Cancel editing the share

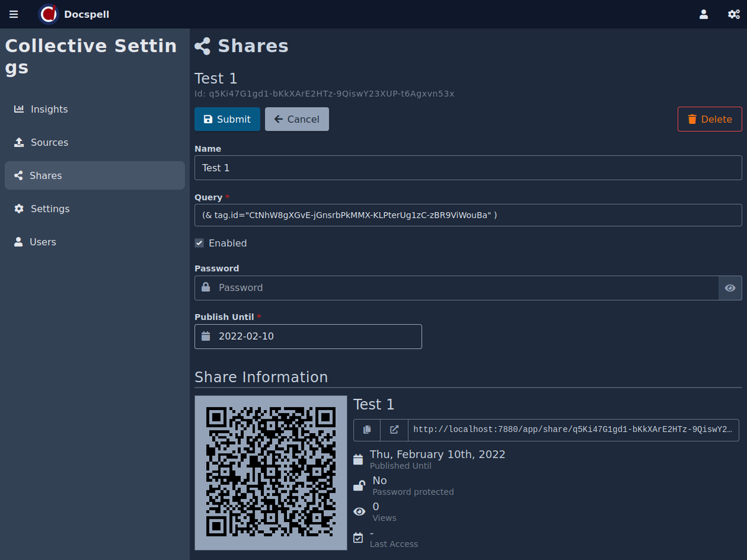[x=297, y=119]
